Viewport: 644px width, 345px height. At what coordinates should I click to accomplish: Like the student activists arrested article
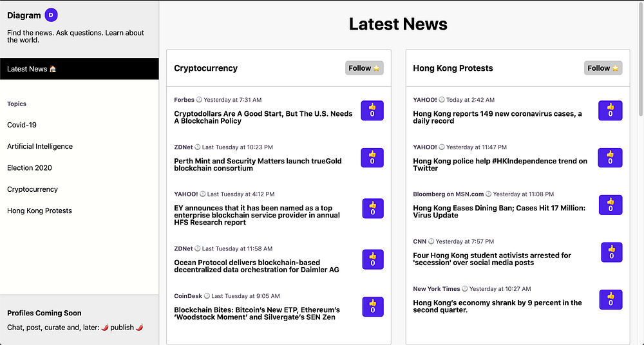coord(612,252)
